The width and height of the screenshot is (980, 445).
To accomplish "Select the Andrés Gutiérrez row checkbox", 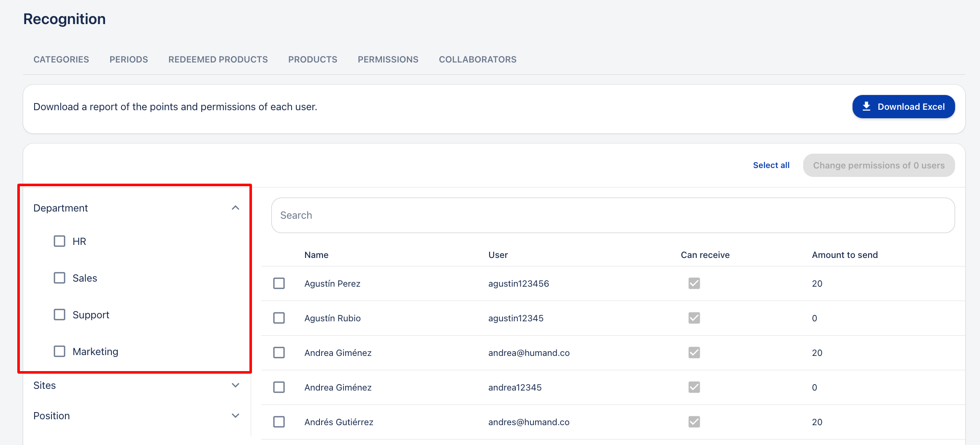I will (279, 422).
